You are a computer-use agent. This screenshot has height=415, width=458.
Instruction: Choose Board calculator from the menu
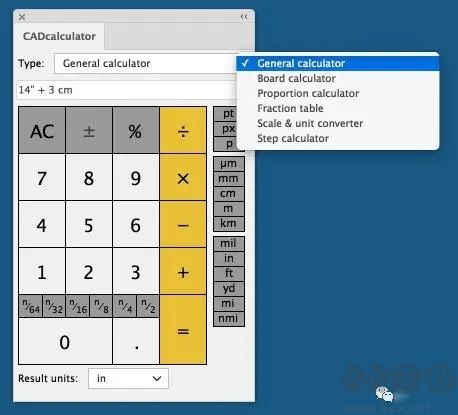338,78
